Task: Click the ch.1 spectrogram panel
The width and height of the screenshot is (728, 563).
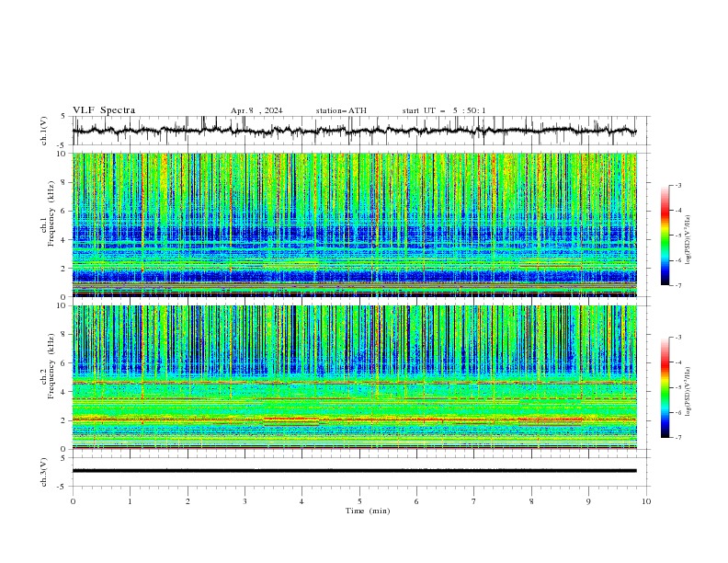Action: pyautogui.click(x=354, y=224)
